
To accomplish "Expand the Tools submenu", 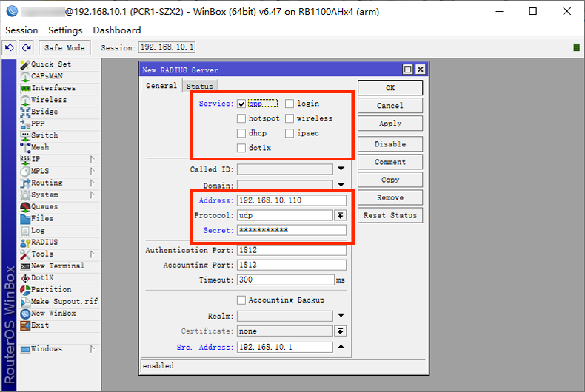I will pyautogui.click(x=92, y=254).
